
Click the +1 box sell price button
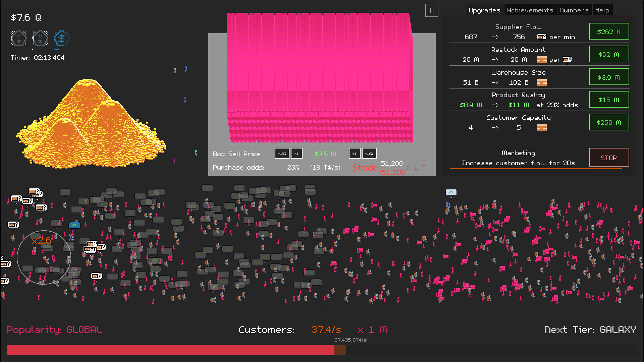point(355,154)
